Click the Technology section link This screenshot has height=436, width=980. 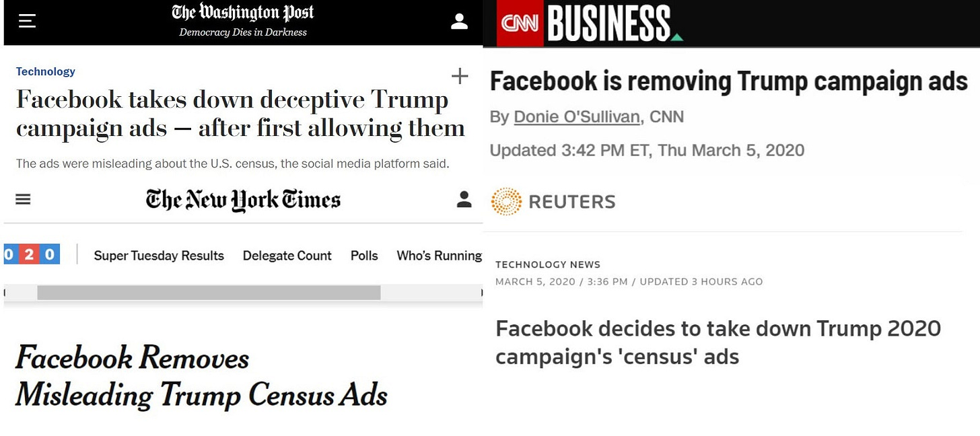click(x=46, y=71)
